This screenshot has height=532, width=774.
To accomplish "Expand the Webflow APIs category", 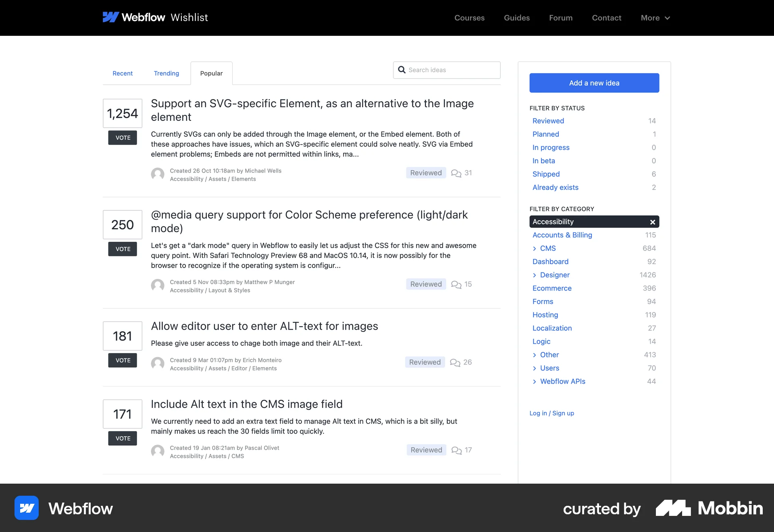I will [535, 381].
